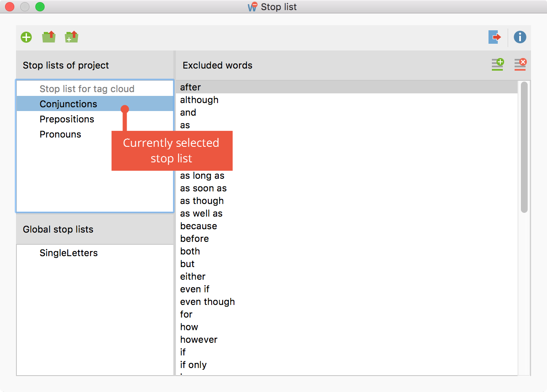Select the excluded phrase 'if only'
Image resolution: width=547 pixels, height=392 pixels.
[346, 365]
